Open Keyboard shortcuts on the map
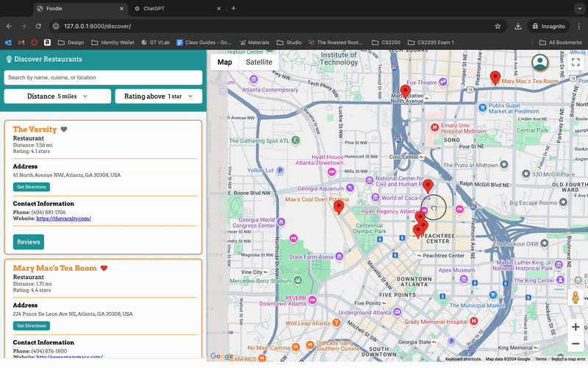The height and width of the screenshot is (368, 588). pos(463,359)
